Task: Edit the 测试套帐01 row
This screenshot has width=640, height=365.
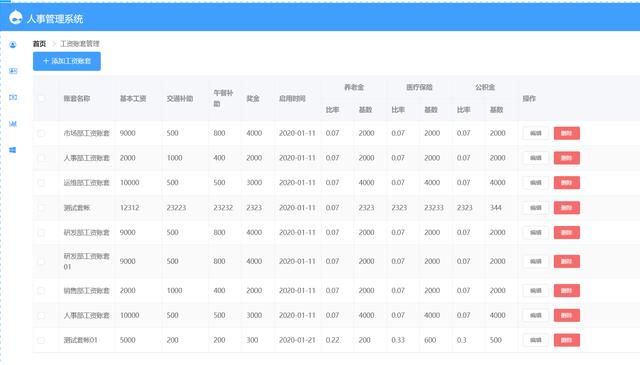Action: coord(536,340)
